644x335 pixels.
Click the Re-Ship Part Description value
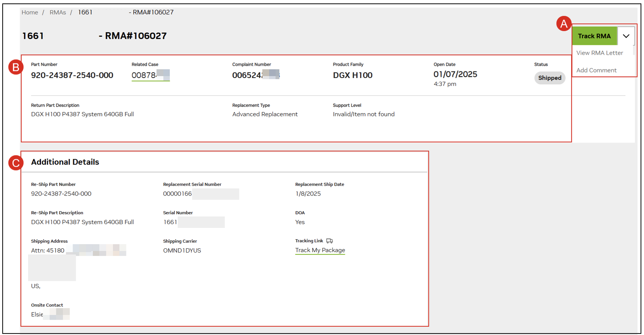coord(82,222)
